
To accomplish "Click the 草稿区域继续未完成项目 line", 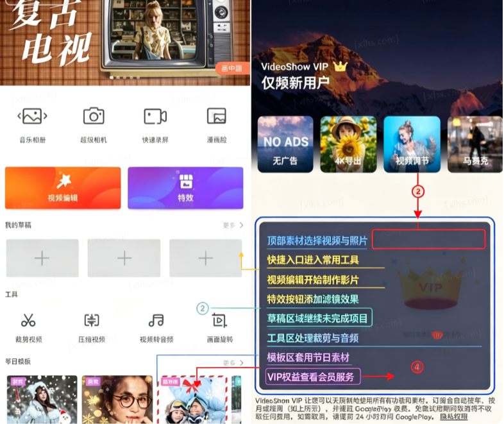I will point(317,318).
